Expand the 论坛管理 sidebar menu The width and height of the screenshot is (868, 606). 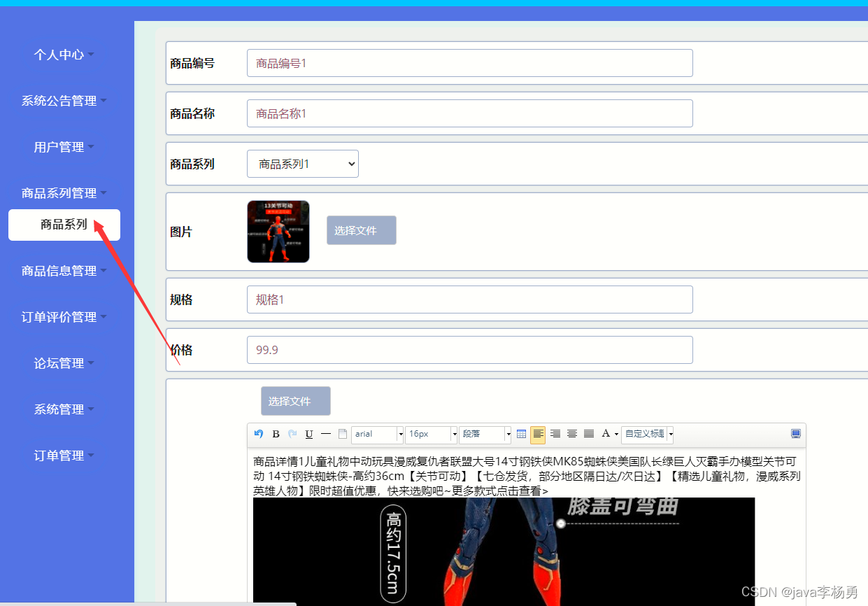[x=64, y=362]
